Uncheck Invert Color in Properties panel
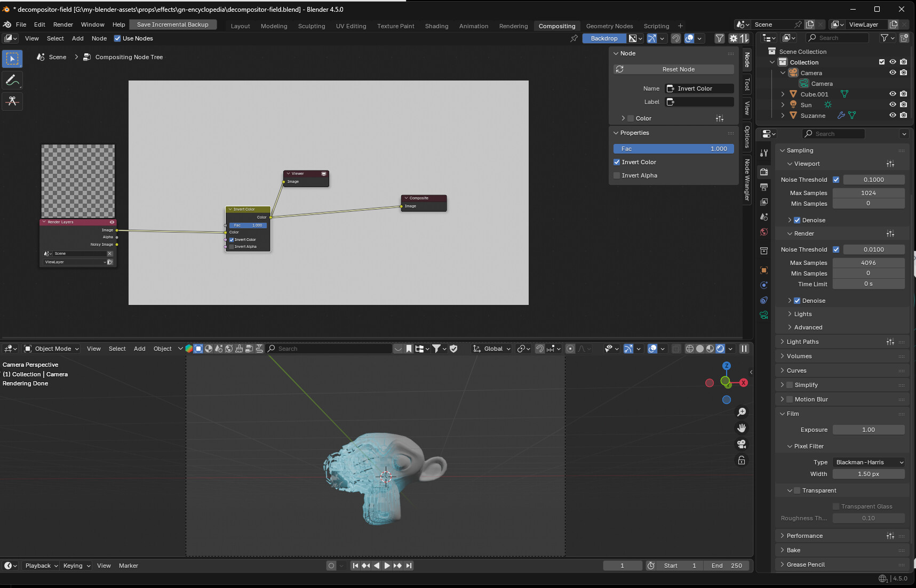The height and width of the screenshot is (588, 916). [x=617, y=162]
